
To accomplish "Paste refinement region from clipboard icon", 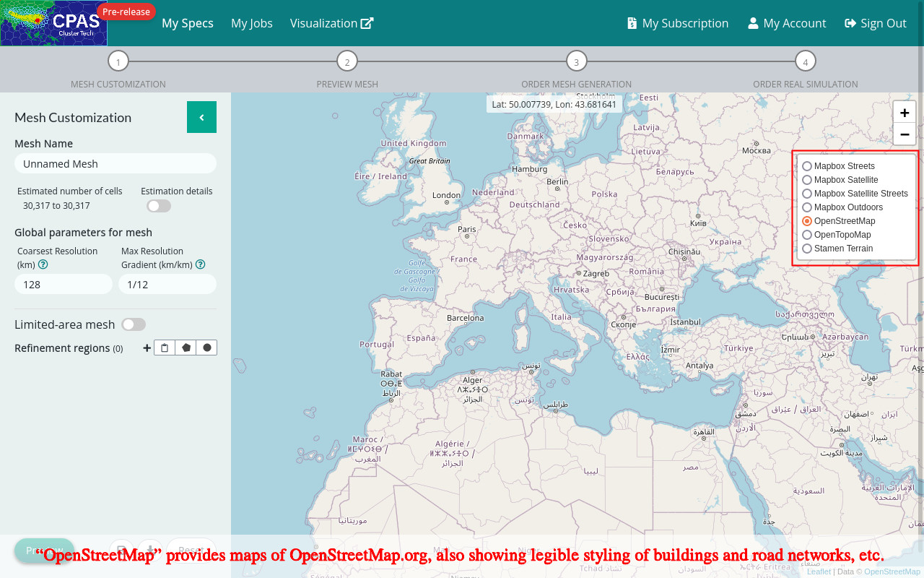I will point(165,348).
